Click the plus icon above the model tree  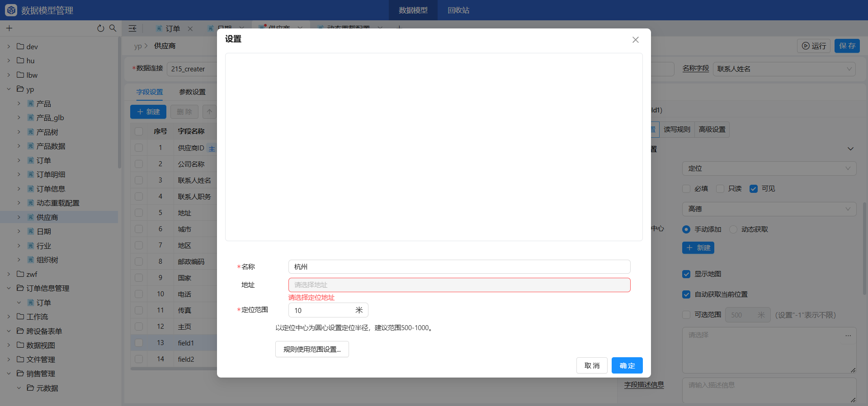pyautogui.click(x=9, y=28)
